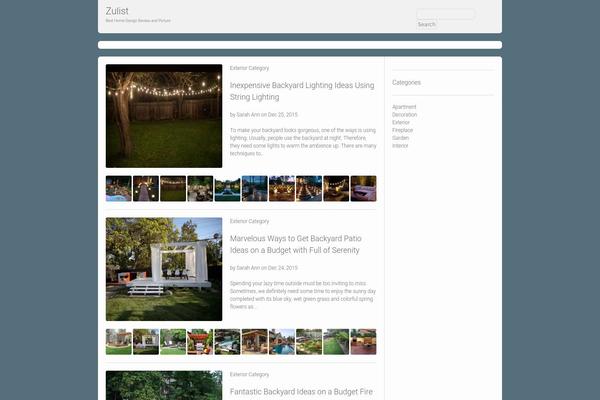600x400 pixels.
Task: Open second lit-pathway thumbnail in String Lighting gallery
Action: pos(146,188)
